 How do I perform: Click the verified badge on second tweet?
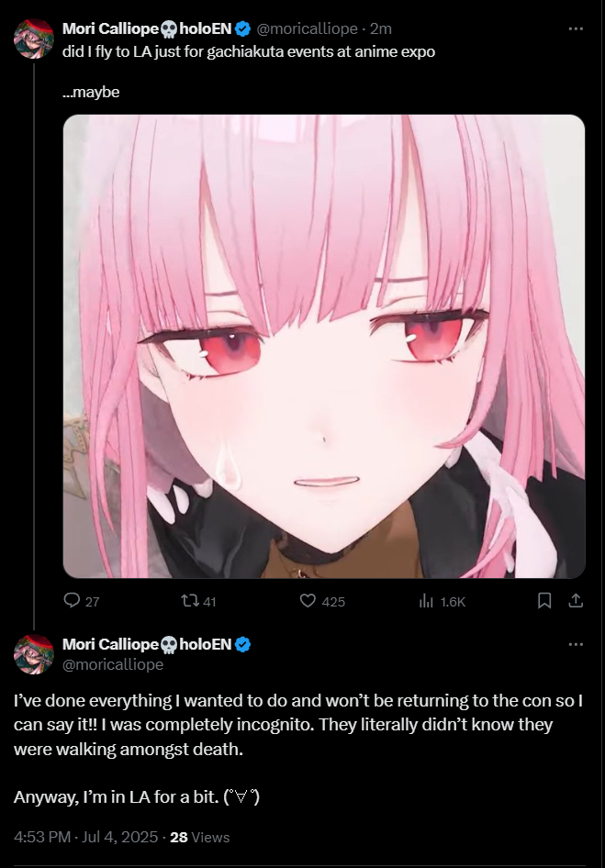(242, 644)
